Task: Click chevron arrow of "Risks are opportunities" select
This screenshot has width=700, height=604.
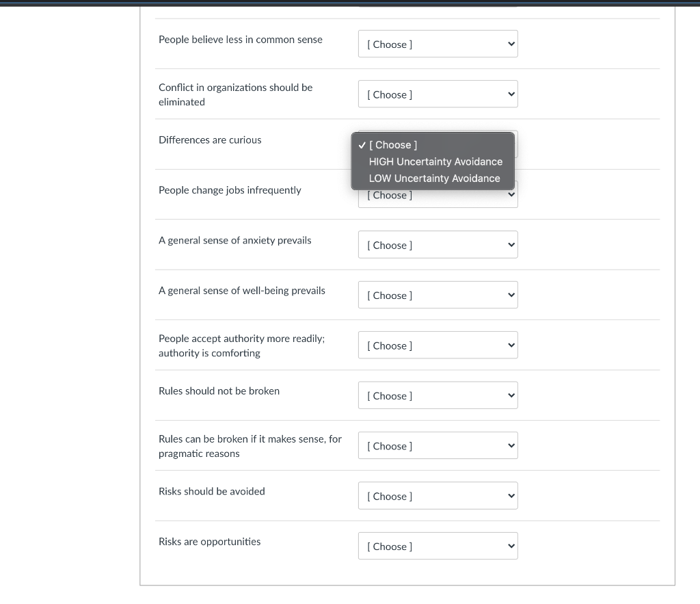Action: [x=511, y=547]
